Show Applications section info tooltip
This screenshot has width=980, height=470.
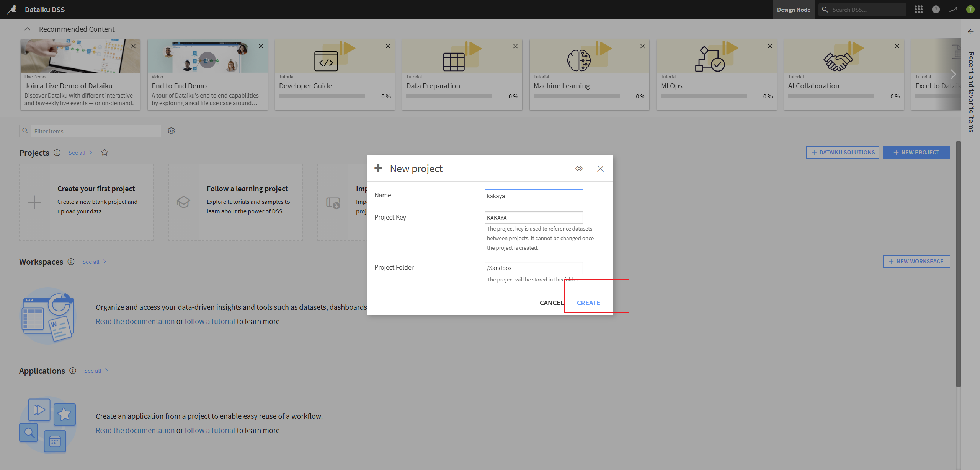click(x=73, y=371)
